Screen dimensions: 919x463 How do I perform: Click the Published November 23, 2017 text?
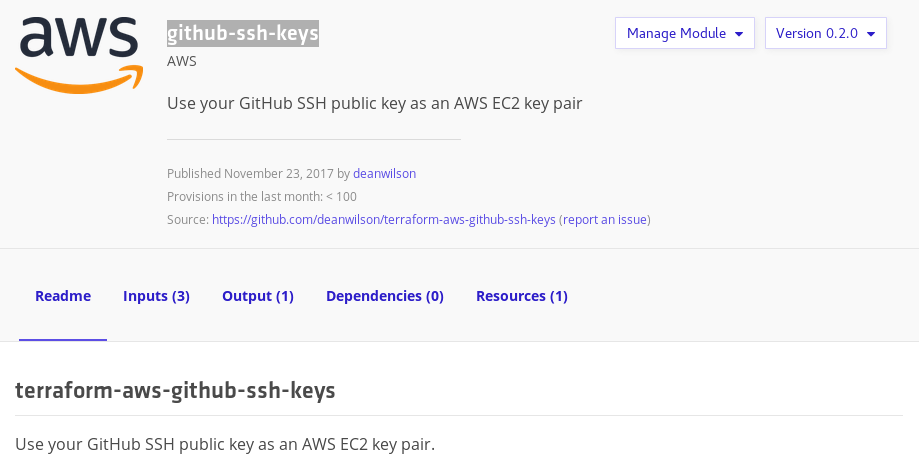(x=252, y=173)
